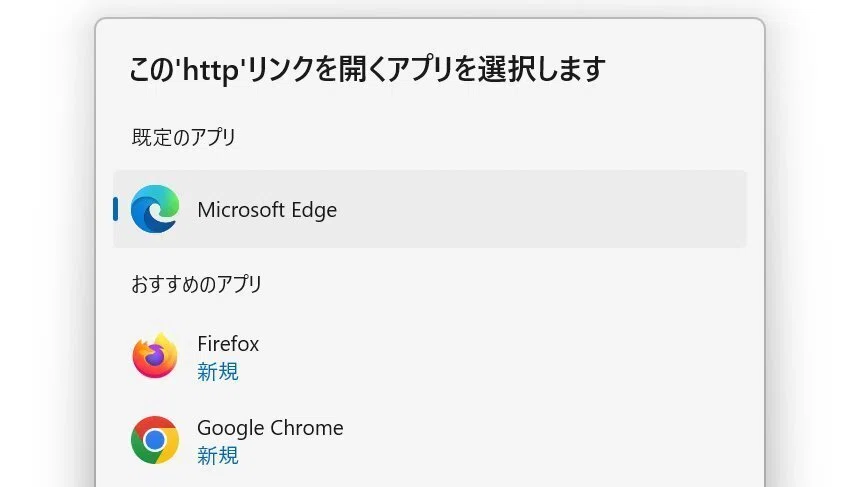Choose Google Chrome by clicking its name
This screenshot has height=487, width=866.
click(x=270, y=428)
